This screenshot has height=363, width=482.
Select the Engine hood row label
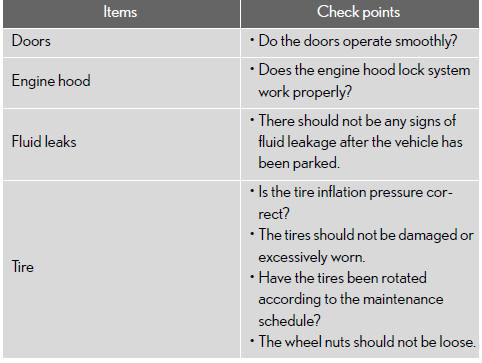click(51, 81)
